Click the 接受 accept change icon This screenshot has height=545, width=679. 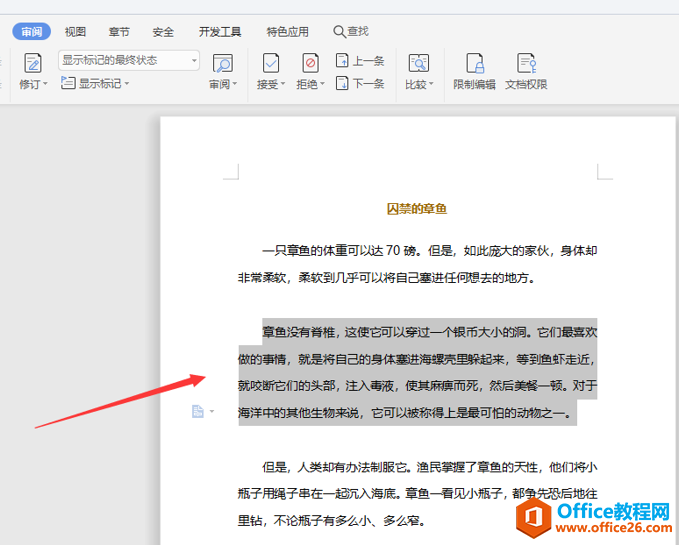[271, 64]
